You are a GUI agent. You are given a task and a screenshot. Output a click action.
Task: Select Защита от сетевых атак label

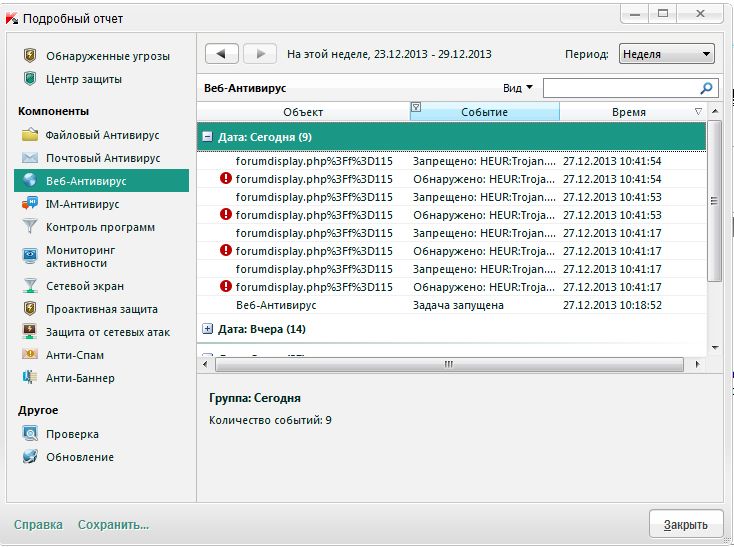pyautogui.click(x=108, y=332)
